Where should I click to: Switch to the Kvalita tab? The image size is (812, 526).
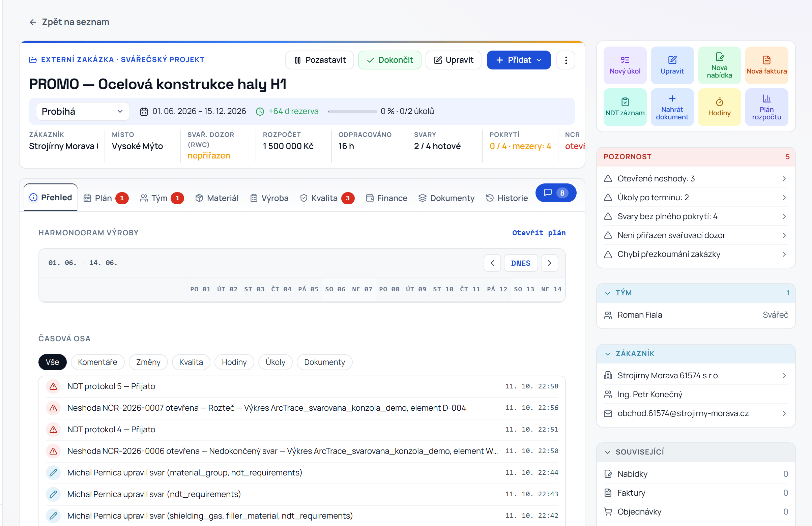pyautogui.click(x=327, y=198)
